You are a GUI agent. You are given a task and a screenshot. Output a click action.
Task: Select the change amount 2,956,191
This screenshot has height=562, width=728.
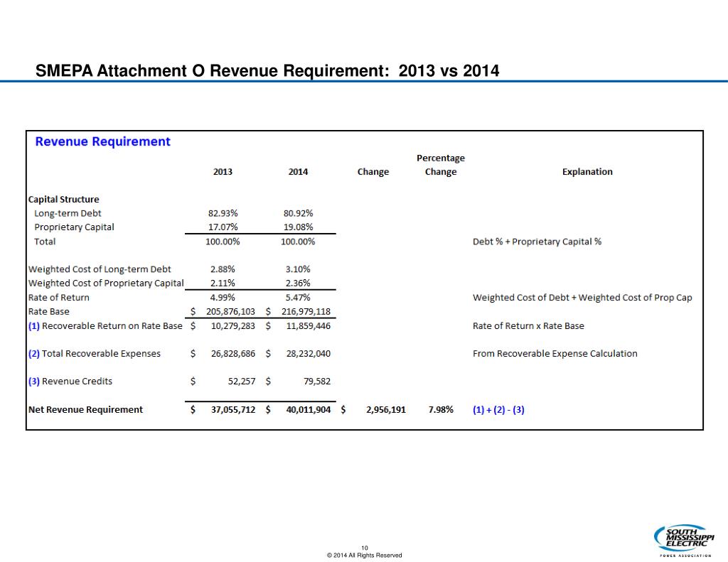[x=386, y=410]
